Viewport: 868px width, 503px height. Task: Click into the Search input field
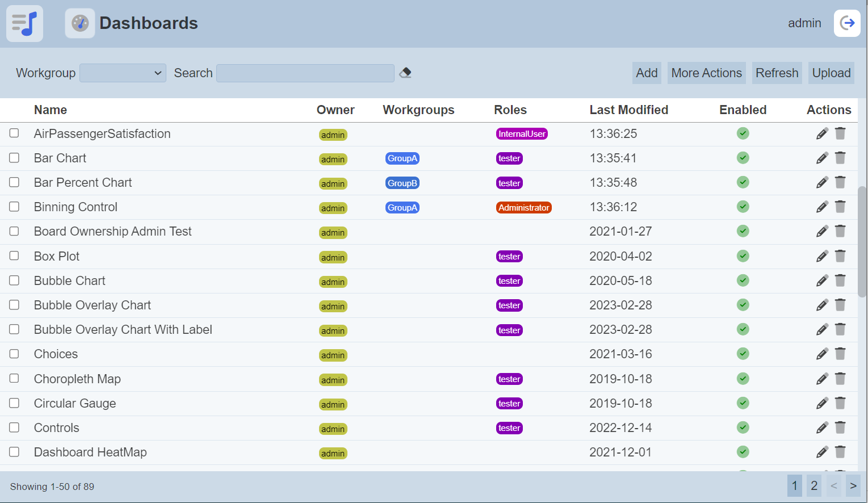[305, 73]
